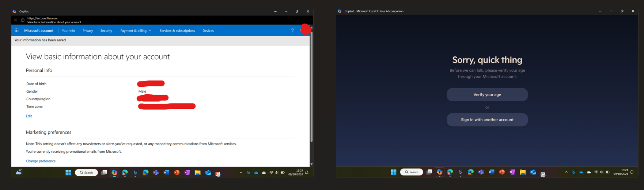Viewport: 644px width, 190px height.
Task: Click the notification bell on the 19:27 taskbar
Action: (307, 172)
